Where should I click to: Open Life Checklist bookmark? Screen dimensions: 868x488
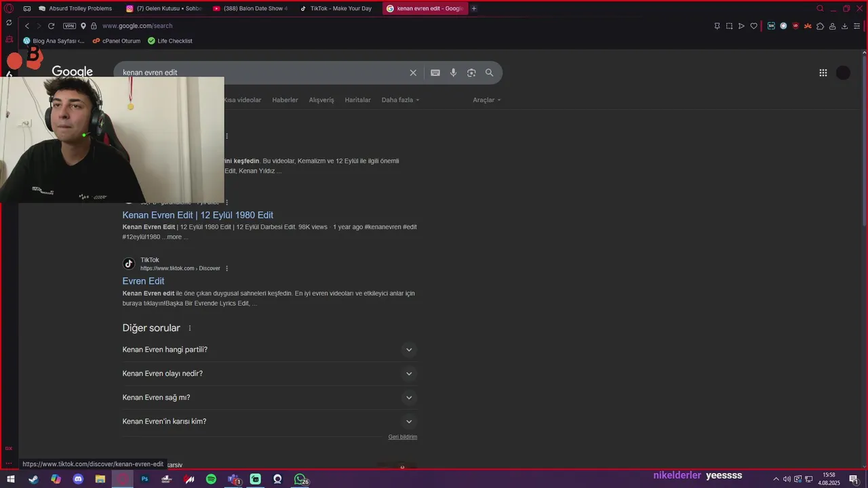point(170,41)
